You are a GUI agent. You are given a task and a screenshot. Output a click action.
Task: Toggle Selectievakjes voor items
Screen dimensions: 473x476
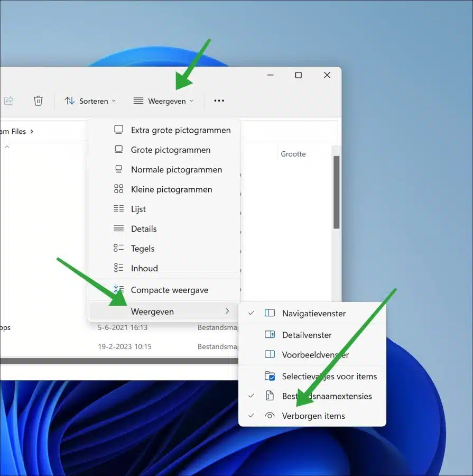312,377
